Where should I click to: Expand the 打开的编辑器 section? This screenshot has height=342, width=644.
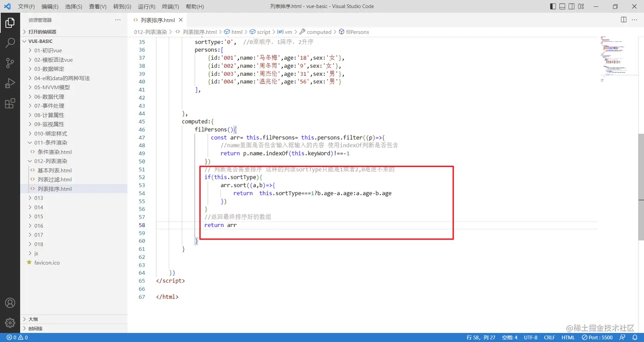[x=74, y=32]
